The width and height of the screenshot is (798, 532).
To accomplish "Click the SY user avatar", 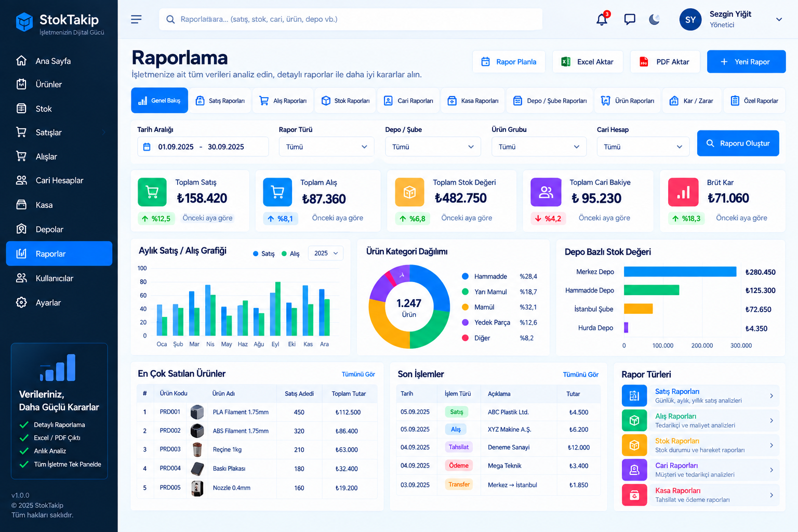I will pyautogui.click(x=690, y=20).
